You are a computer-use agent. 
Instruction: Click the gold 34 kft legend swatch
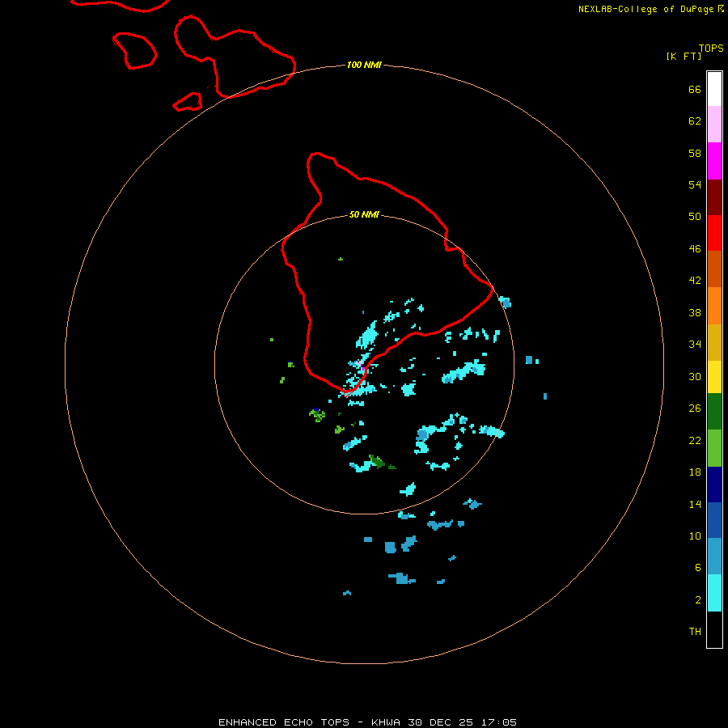714,342
